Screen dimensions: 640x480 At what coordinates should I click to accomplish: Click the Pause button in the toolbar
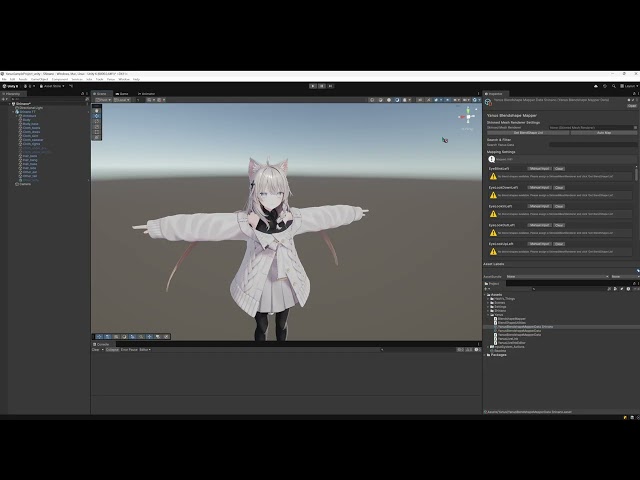coord(322,86)
